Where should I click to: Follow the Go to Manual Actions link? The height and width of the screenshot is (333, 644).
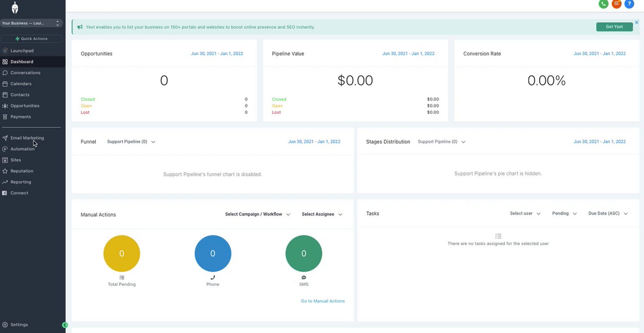pos(323,301)
